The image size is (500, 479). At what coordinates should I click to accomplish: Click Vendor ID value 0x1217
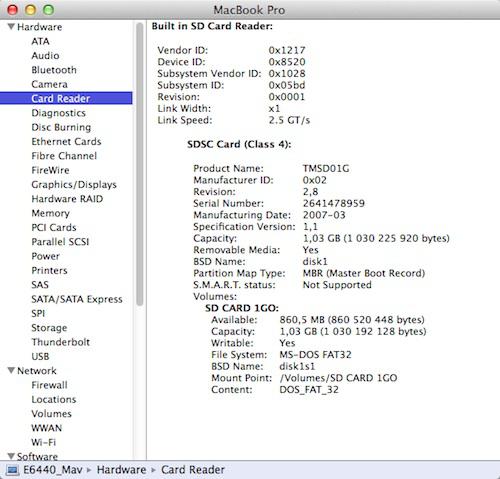click(x=287, y=50)
